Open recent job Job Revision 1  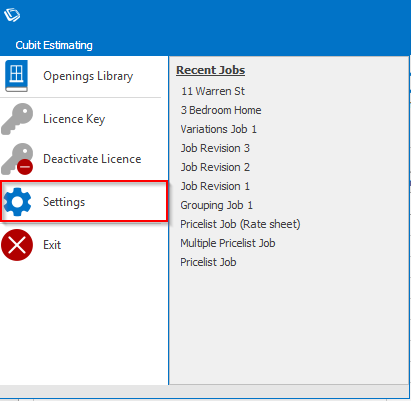pyautogui.click(x=215, y=186)
